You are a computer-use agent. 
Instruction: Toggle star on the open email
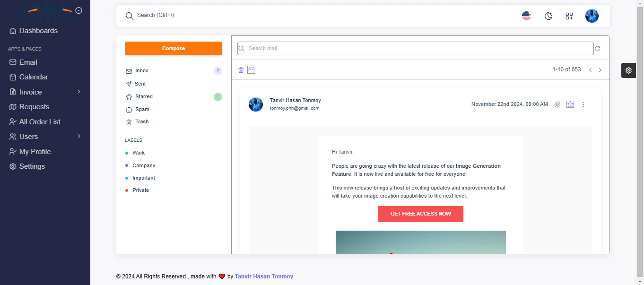coord(570,104)
